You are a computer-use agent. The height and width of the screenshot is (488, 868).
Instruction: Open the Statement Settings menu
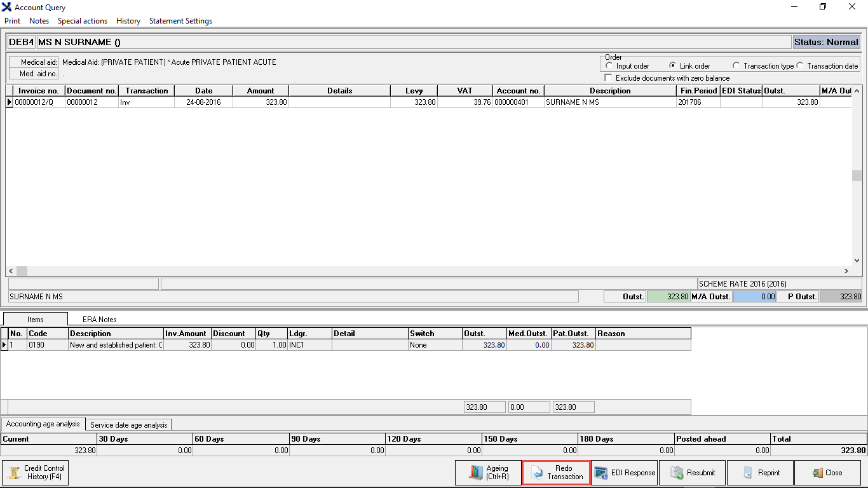click(x=180, y=21)
